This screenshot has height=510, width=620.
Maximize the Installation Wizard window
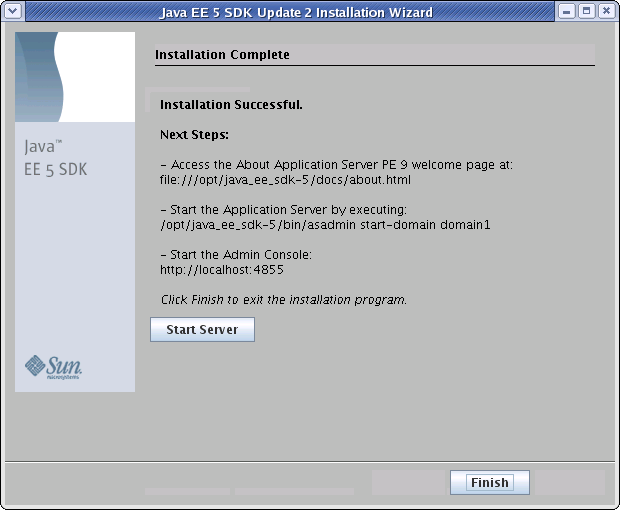tap(586, 11)
